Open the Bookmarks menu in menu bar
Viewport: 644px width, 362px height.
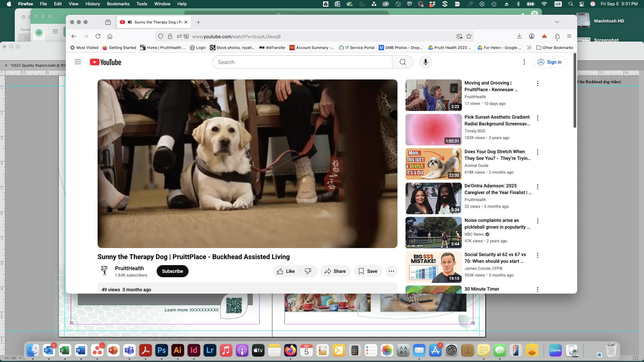click(118, 4)
